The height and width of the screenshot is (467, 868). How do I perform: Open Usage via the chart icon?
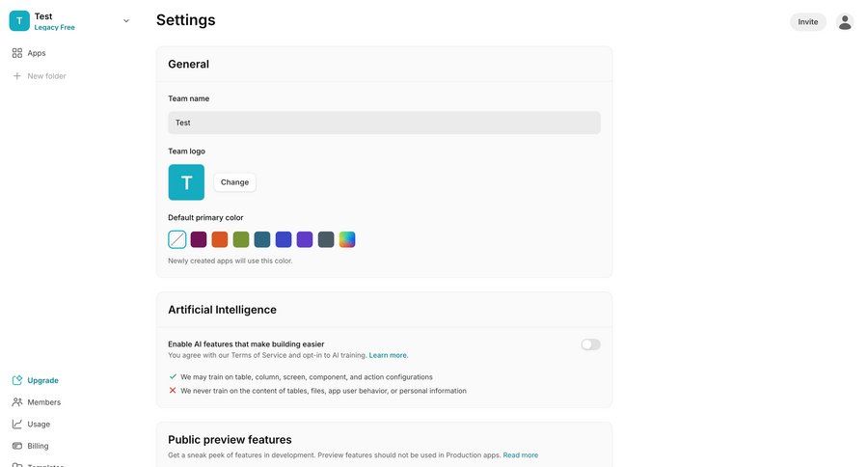pyautogui.click(x=17, y=424)
